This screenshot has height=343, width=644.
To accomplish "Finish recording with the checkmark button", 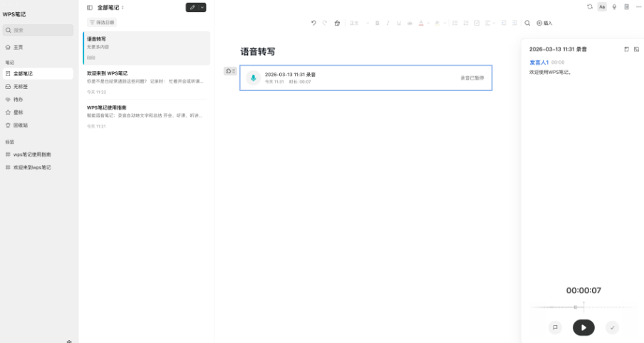I will point(613,327).
